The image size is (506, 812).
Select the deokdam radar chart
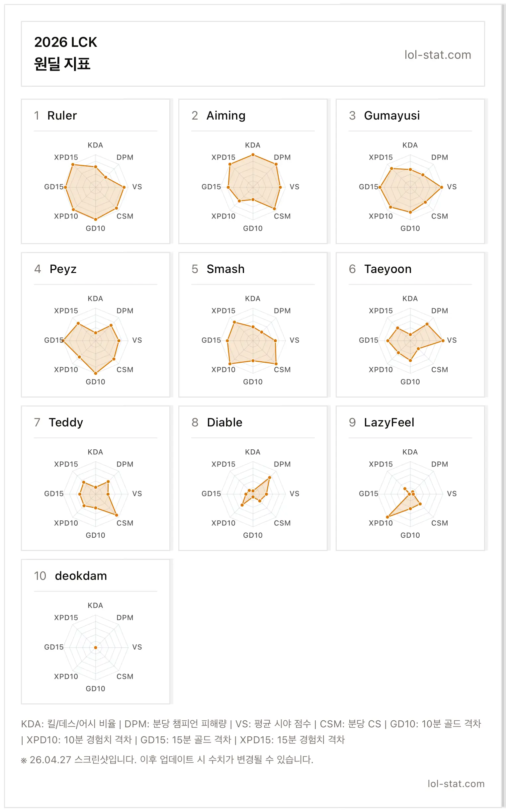pos(96,647)
